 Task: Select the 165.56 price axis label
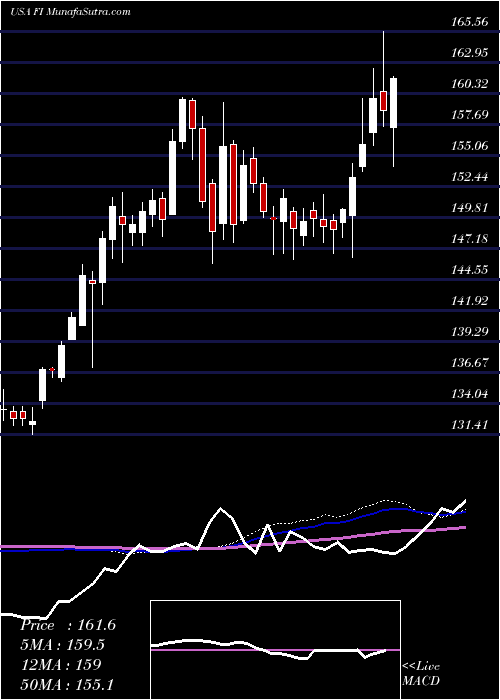point(469,21)
